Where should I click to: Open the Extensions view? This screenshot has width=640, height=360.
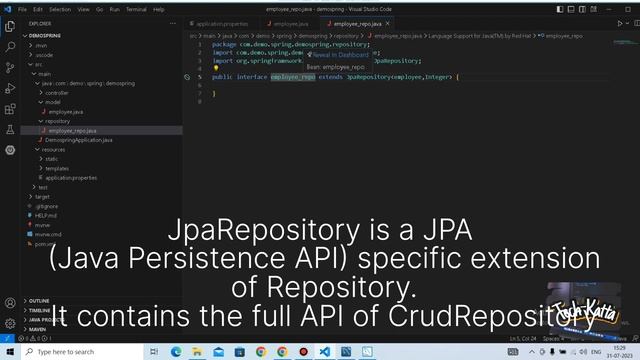point(10,109)
